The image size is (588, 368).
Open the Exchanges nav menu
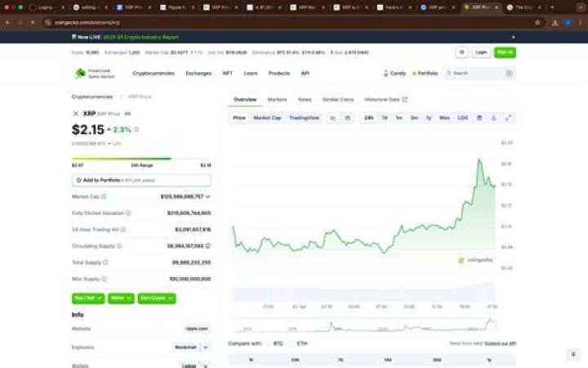(x=198, y=74)
